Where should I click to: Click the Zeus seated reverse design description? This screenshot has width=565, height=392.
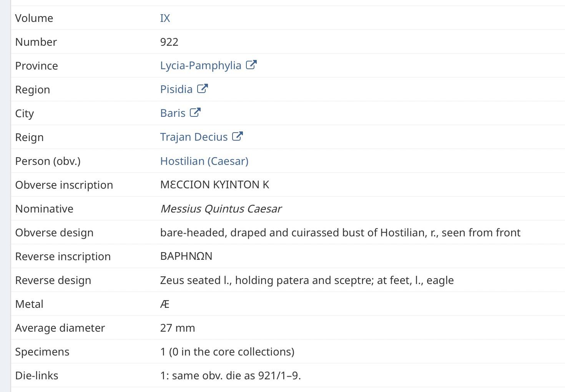click(306, 280)
